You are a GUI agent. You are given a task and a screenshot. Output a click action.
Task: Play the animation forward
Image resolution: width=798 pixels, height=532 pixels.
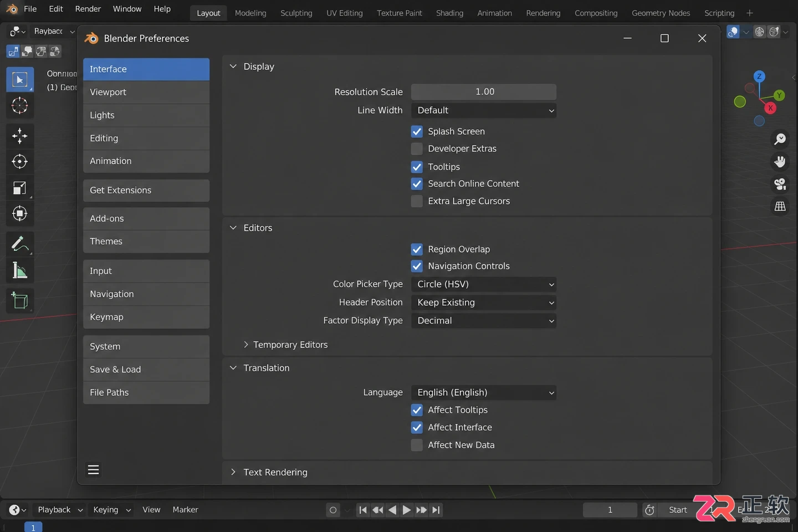[x=407, y=510]
